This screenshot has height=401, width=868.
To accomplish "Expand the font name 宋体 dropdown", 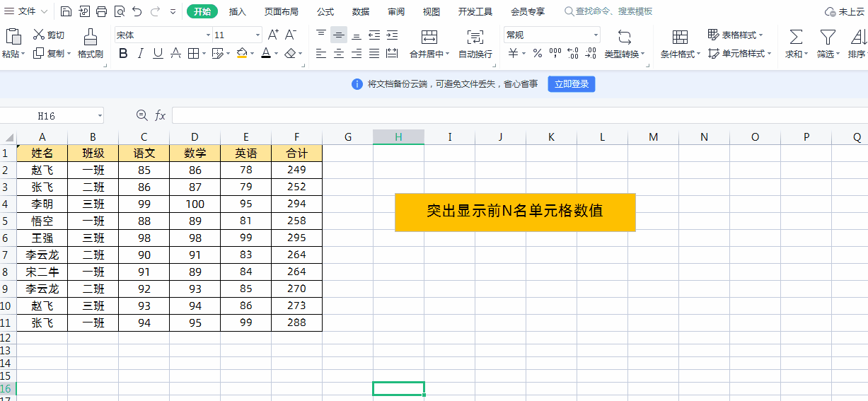I will [x=208, y=35].
